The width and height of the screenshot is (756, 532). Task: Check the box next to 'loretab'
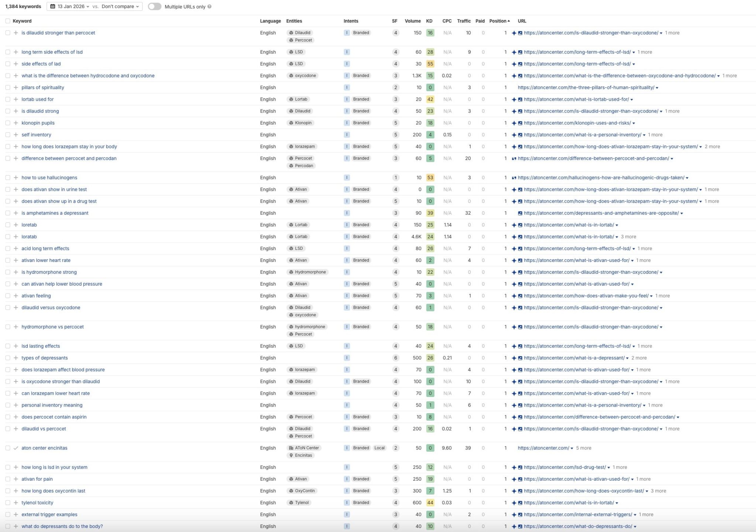click(8, 225)
